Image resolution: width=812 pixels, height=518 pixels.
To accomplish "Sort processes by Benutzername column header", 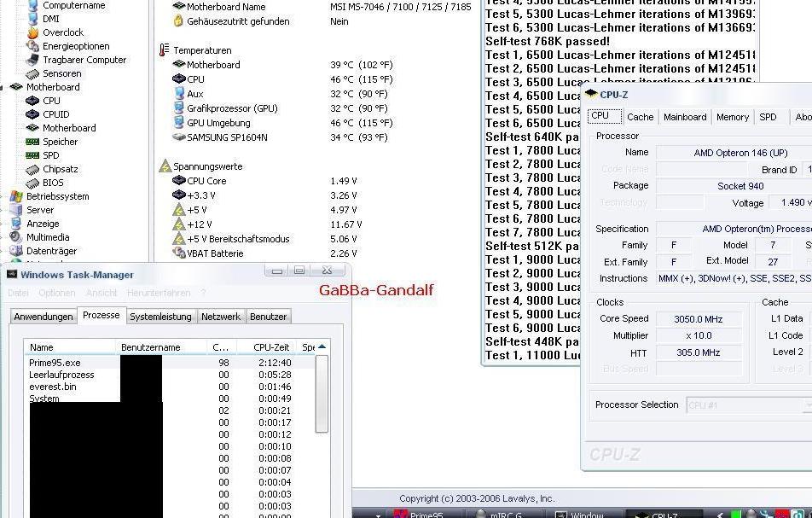I will [x=161, y=347].
